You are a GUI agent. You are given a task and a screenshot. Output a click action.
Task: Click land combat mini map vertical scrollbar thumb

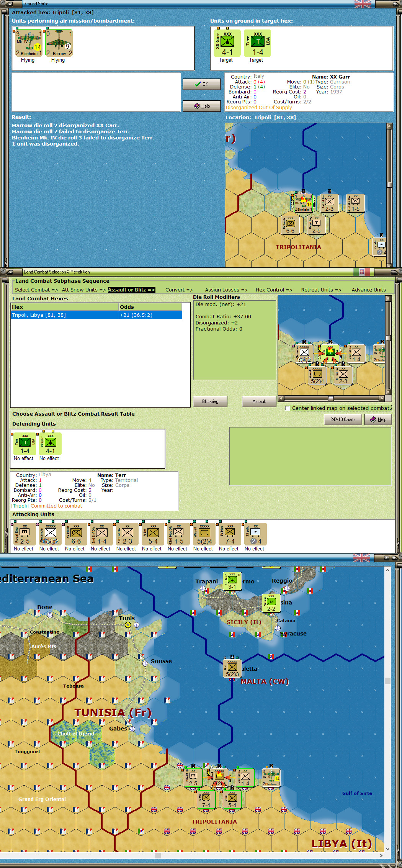388,338
